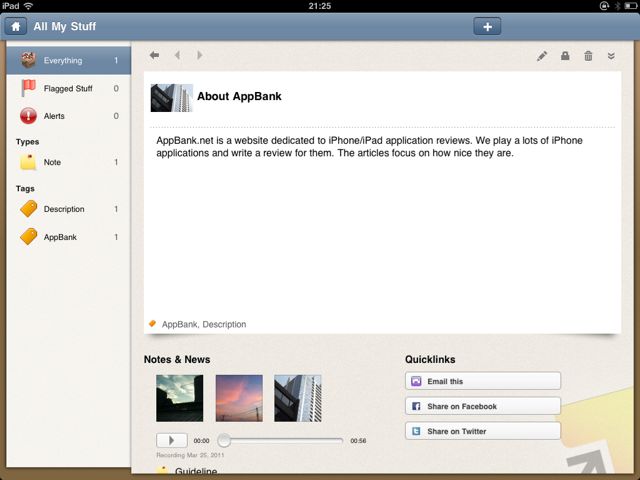Filter by Description tag
The height and width of the screenshot is (480, 640).
(69, 209)
